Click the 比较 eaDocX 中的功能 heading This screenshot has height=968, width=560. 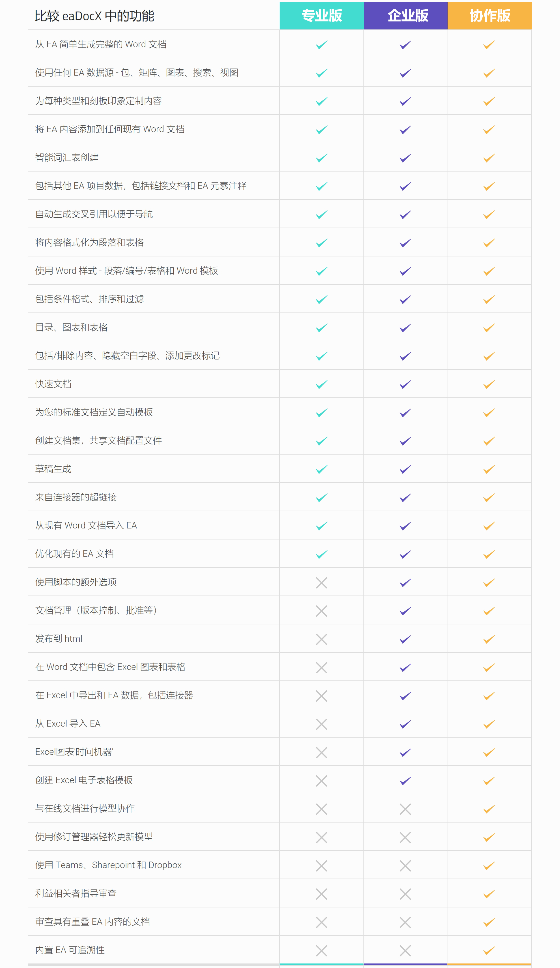[x=94, y=16]
